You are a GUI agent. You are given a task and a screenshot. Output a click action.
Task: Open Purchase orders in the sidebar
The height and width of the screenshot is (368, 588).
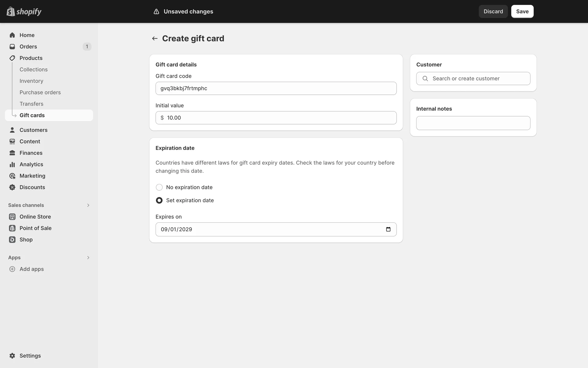pos(40,92)
